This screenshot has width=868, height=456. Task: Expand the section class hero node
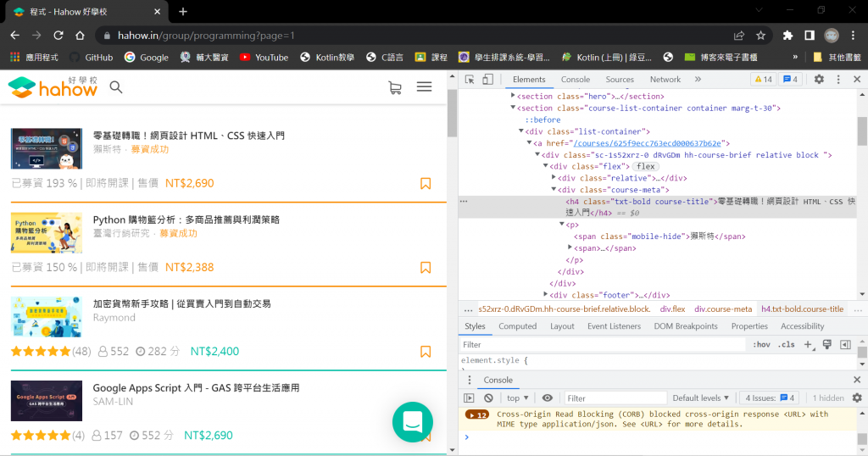click(x=513, y=96)
